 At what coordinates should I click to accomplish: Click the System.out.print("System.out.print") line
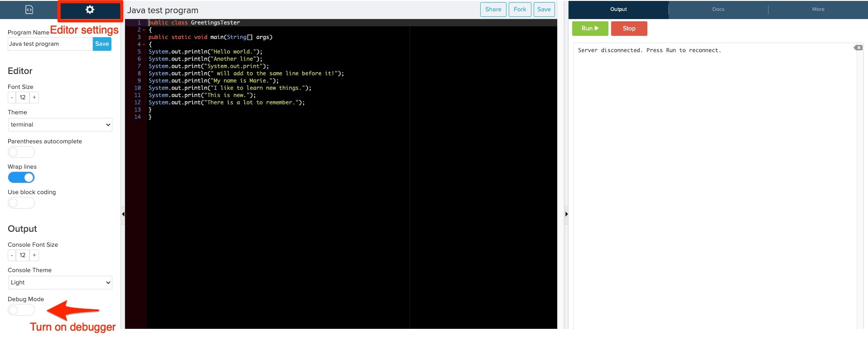208,66
